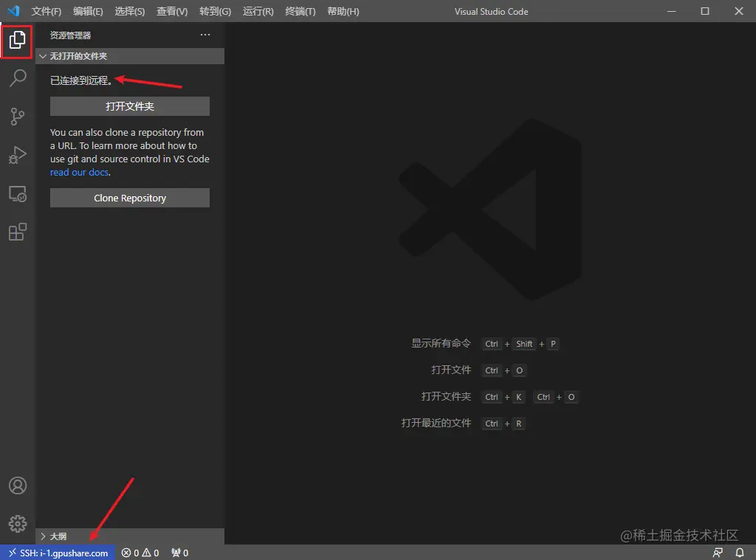Open the explorer more actions ellipsis
Image resolution: width=756 pixels, height=560 pixels.
[x=205, y=35]
